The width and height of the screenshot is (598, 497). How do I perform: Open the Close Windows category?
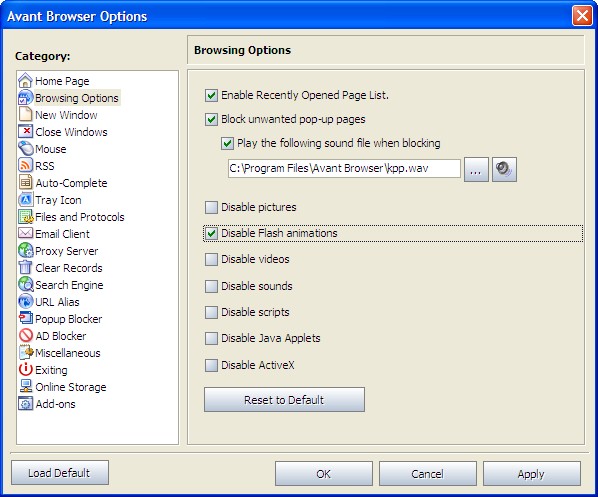click(x=71, y=132)
